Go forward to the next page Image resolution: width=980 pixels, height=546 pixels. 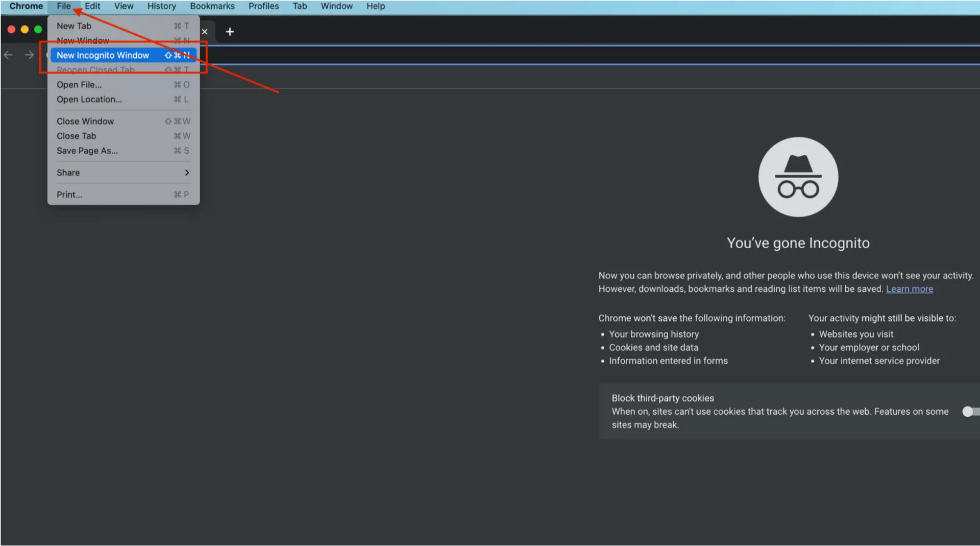29,55
